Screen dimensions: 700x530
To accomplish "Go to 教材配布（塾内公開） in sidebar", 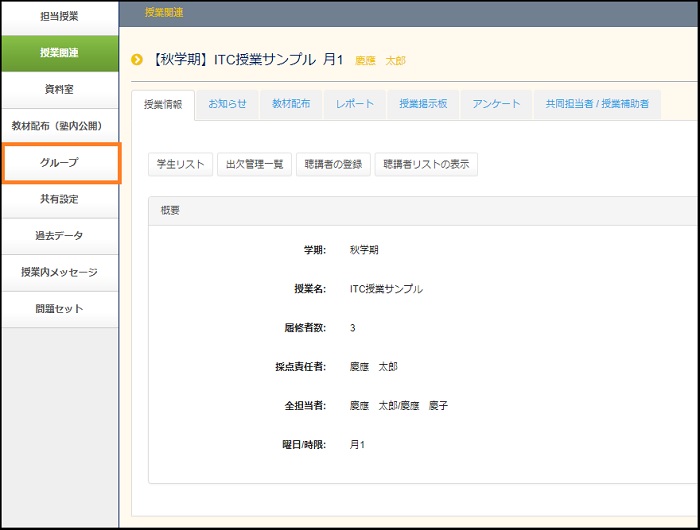I will point(59,126).
